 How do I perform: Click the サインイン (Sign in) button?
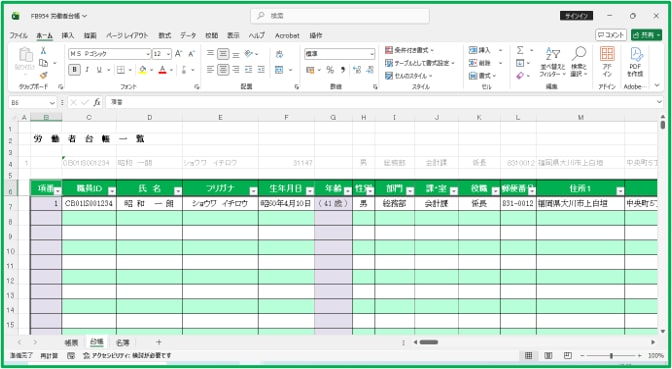(x=576, y=16)
